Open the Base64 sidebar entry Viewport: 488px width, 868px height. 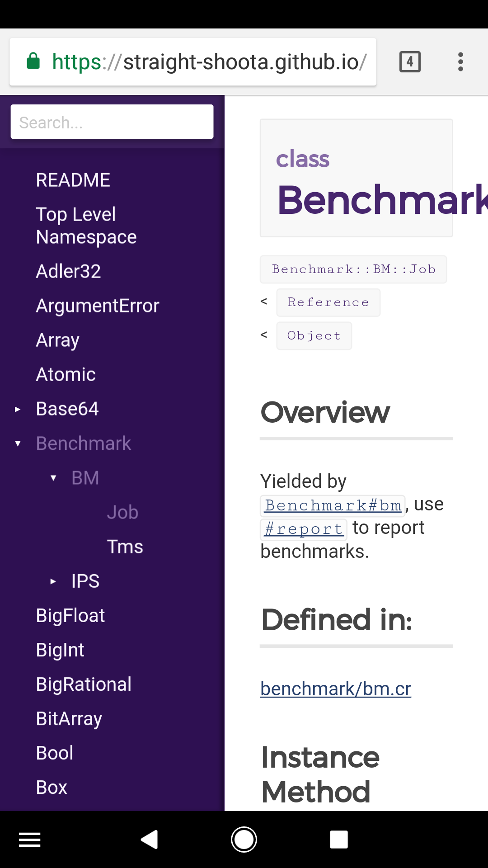pyautogui.click(x=67, y=409)
